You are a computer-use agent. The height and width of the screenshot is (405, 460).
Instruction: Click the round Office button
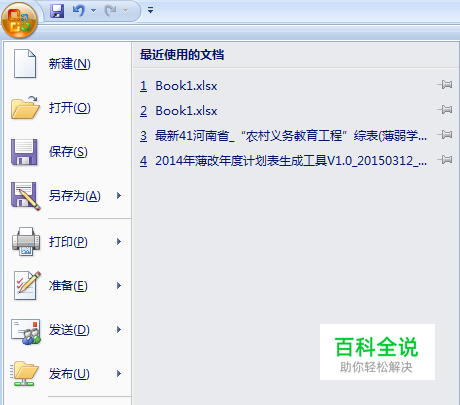pos(19,20)
